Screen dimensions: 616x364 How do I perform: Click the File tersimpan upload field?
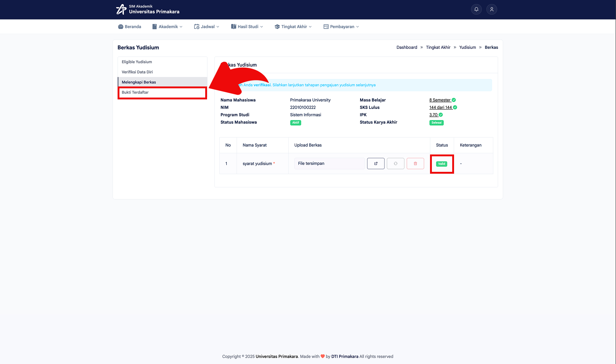(329, 164)
